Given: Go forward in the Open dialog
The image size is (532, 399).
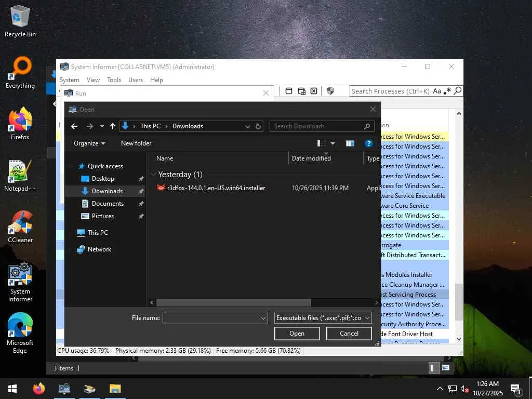Looking at the screenshot, I should point(89,126).
